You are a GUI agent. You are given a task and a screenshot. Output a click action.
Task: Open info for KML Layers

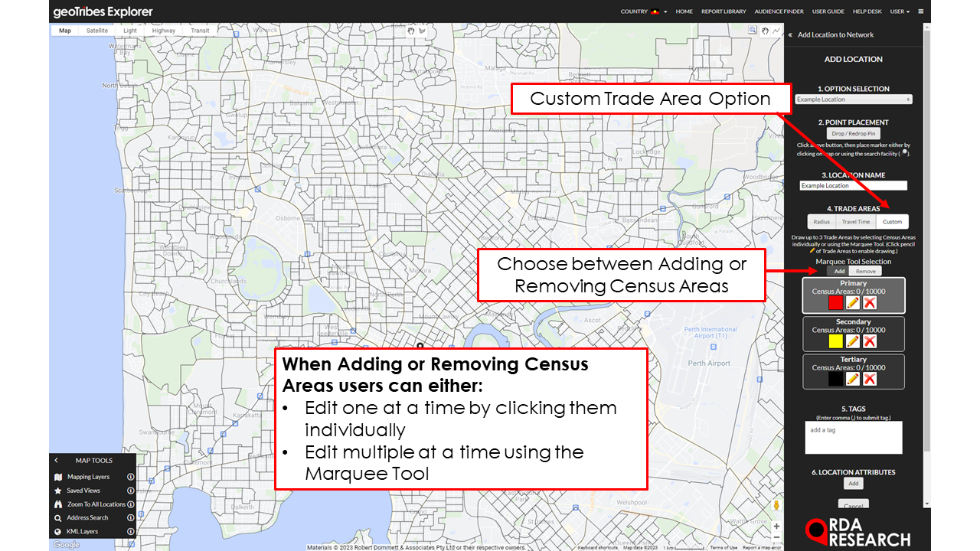tap(130, 531)
